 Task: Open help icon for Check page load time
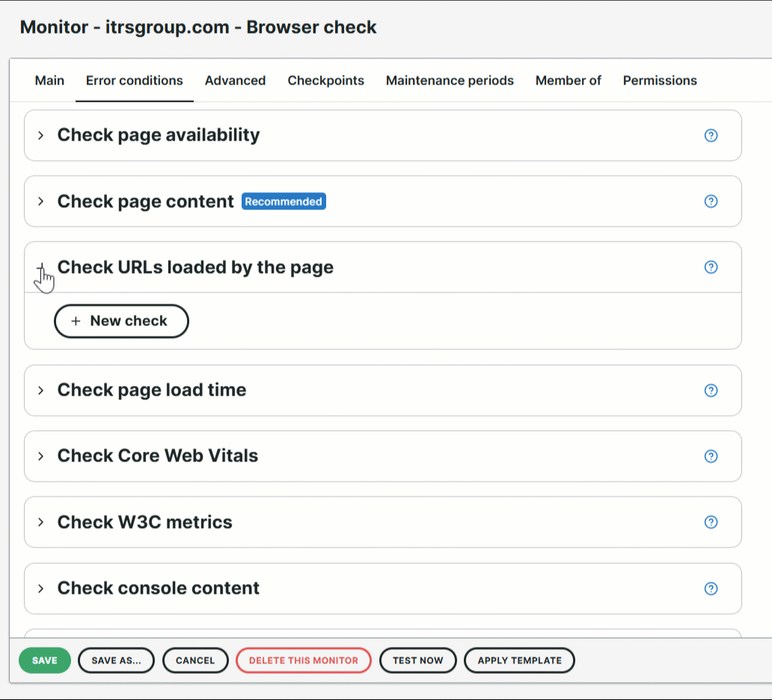tap(711, 390)
